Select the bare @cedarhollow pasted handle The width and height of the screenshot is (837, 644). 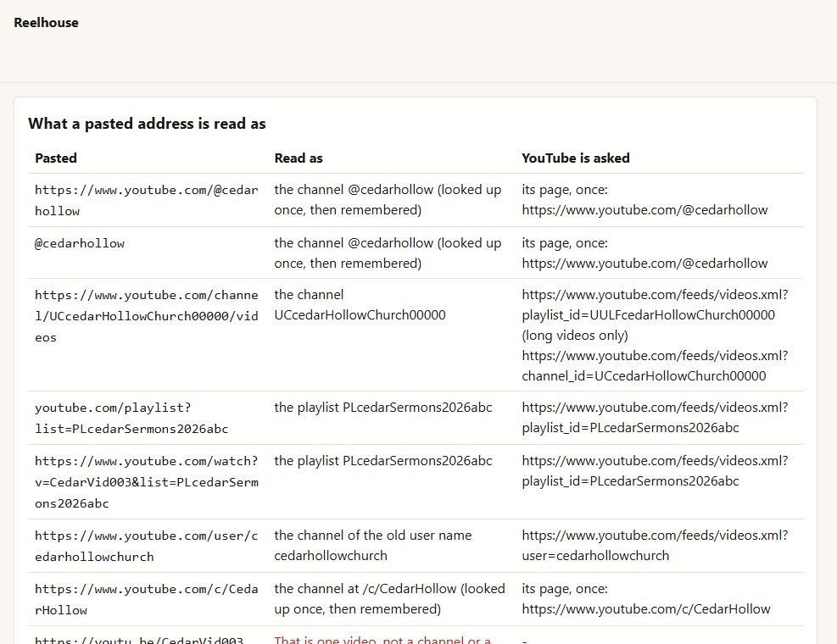80,243
